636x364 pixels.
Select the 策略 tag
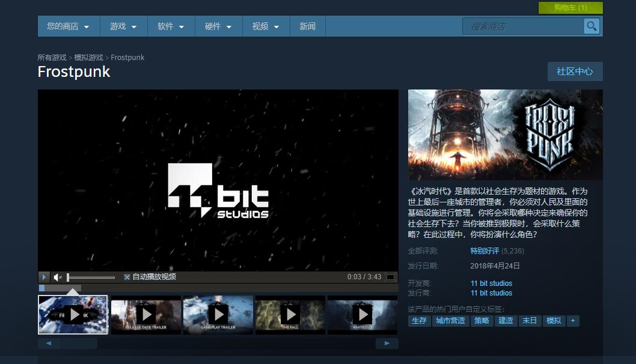482,321
